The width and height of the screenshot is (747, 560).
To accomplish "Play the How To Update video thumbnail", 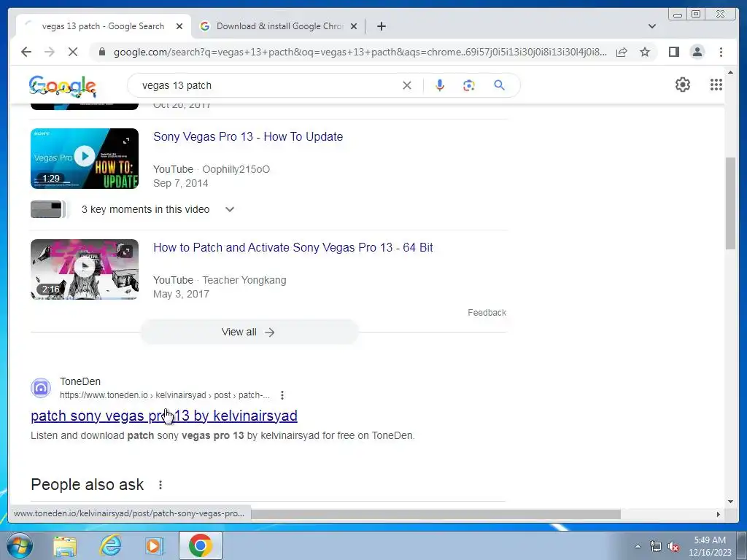I will (x=85, y=158).
